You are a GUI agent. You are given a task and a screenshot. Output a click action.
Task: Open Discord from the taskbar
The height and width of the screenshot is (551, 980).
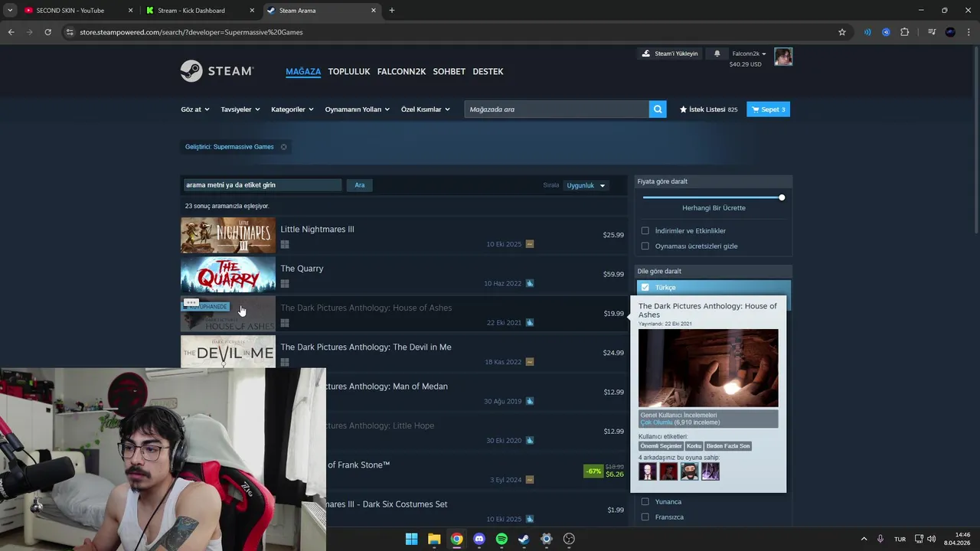pos(479,539)
